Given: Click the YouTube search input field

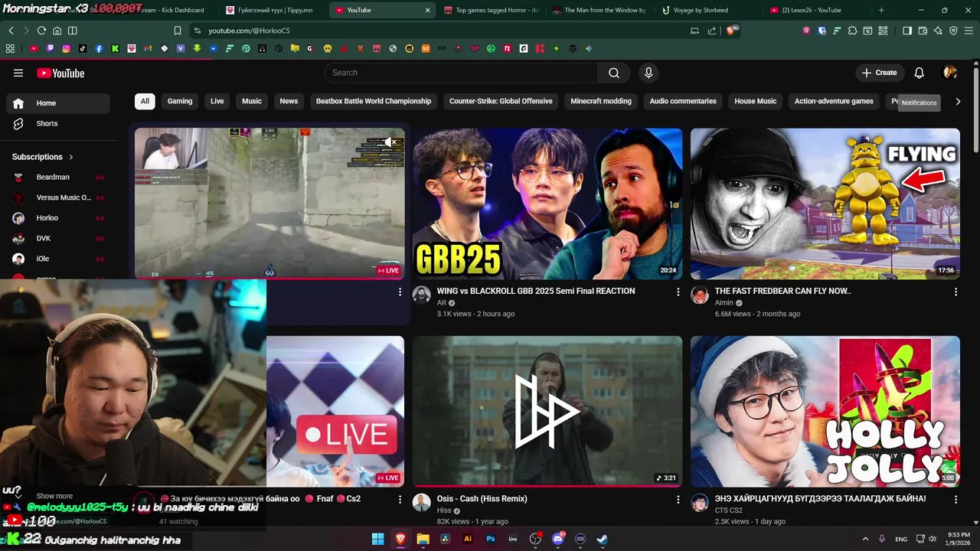Looking at the screenshot, I should tap(461, 73).
